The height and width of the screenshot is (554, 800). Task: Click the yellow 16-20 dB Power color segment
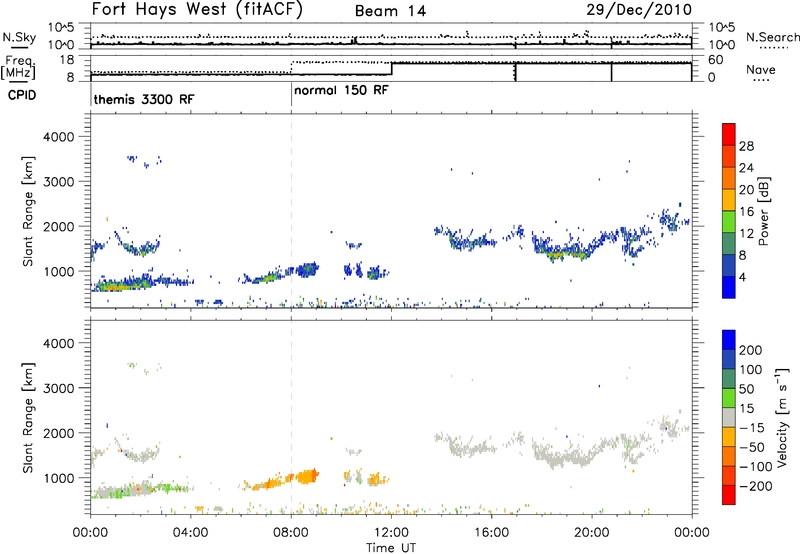(x=729, y=199)
